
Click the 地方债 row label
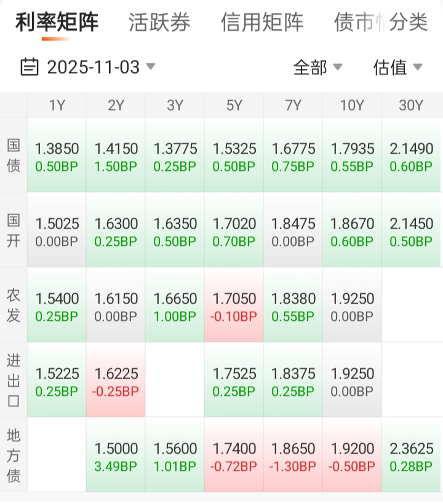[14, 455]
